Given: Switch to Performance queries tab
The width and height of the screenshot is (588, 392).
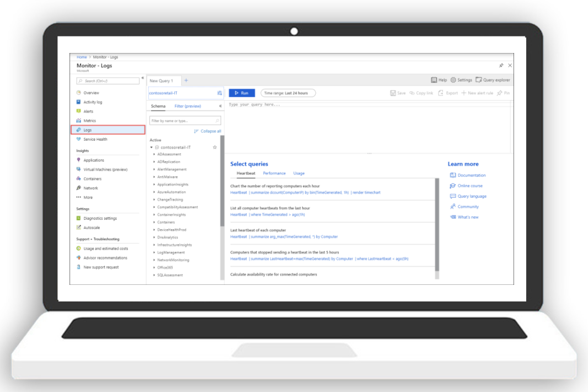Looking at the screenshot, I should (274, 173).
